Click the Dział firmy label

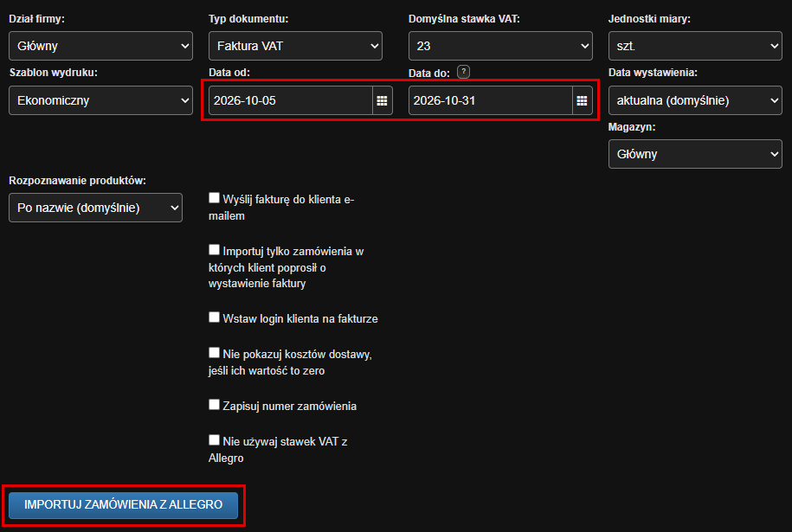[37, 19]
